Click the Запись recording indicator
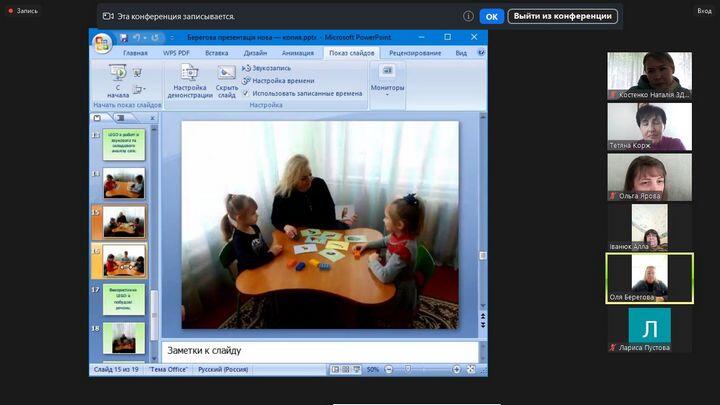The width and height of the screenshot is (720, 405). [x=23, y=11]
